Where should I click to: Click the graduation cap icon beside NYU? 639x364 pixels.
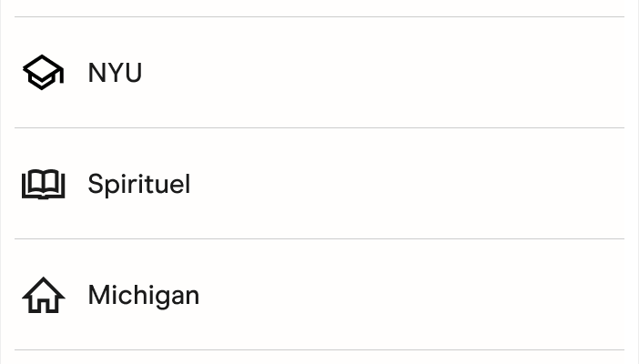[x=43, y=72]
